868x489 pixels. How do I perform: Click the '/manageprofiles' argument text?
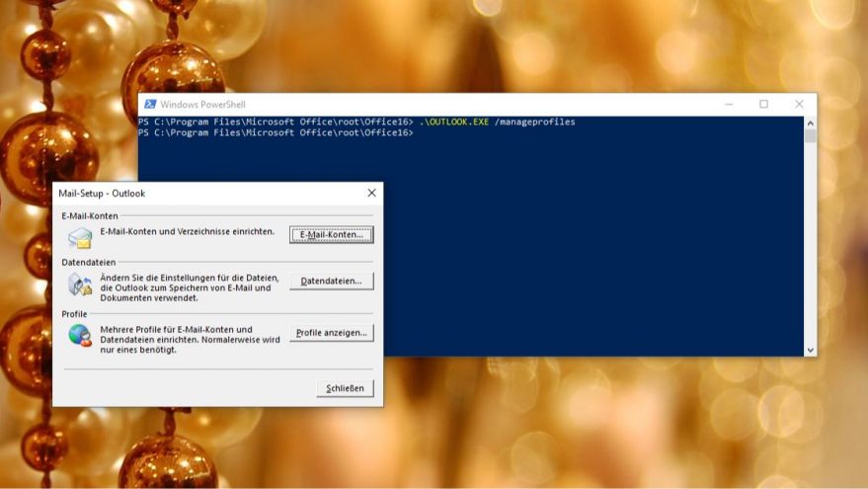pos(535,122)
